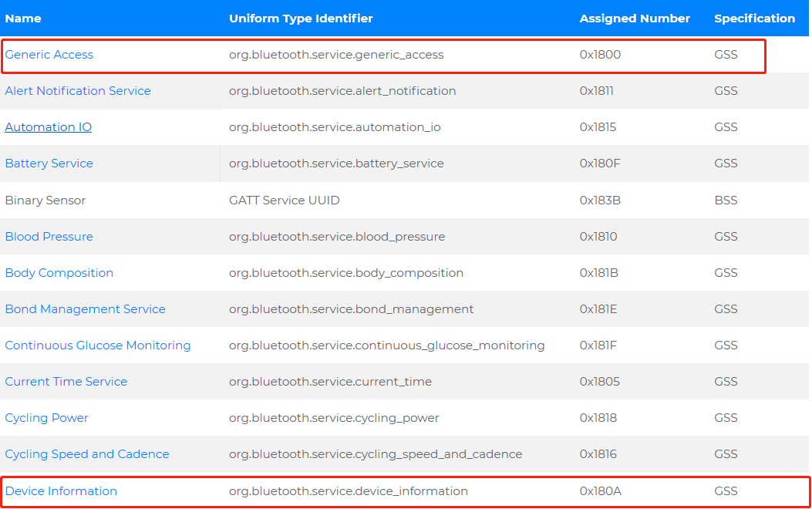The height and width of the screenshot is (509, 812).
Task: Click the Specification column header
Action: point(754,19)
